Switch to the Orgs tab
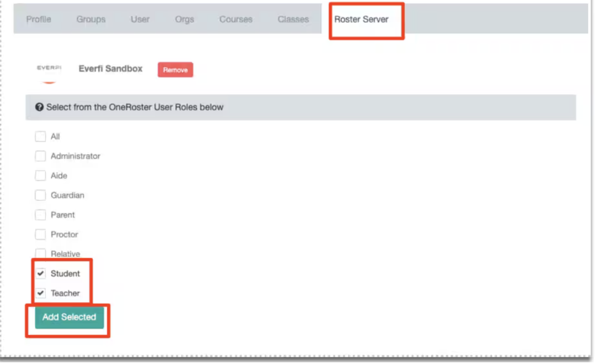 coord(184,19)
